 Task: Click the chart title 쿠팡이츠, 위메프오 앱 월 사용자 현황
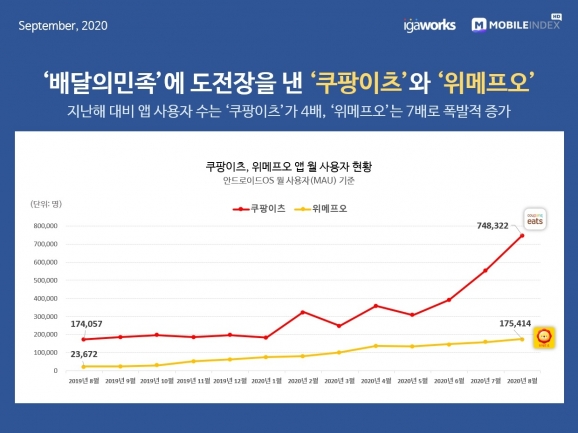[x=289, y=167]
